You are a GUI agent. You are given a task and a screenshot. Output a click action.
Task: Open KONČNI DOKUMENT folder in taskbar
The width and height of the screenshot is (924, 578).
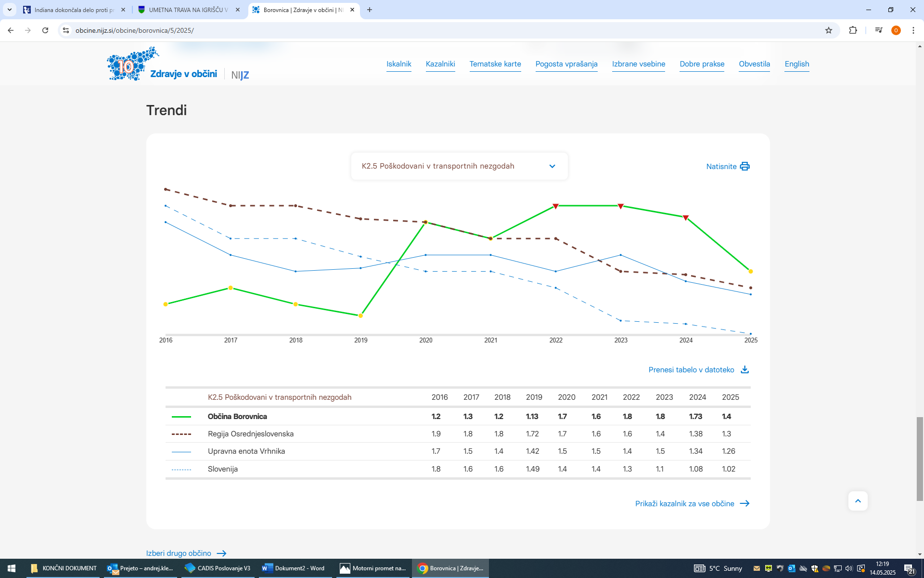pyautogui.click(x=63, y=568)
